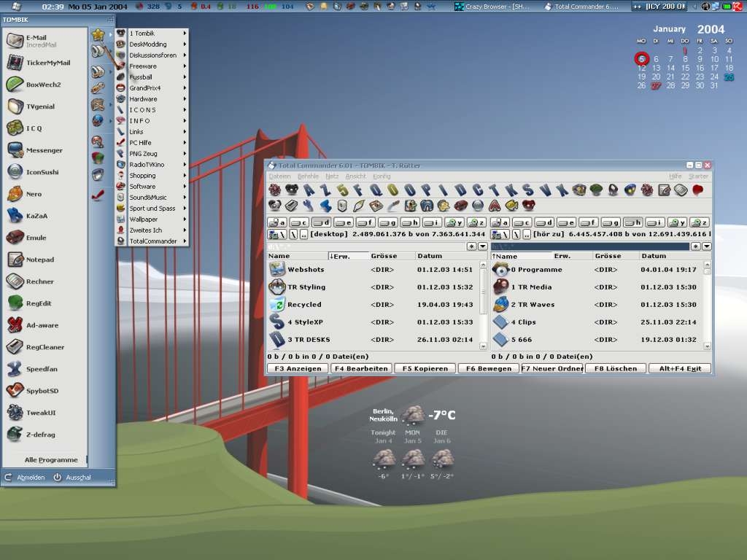Click the goldfish toolbar icon

[511, 206]
